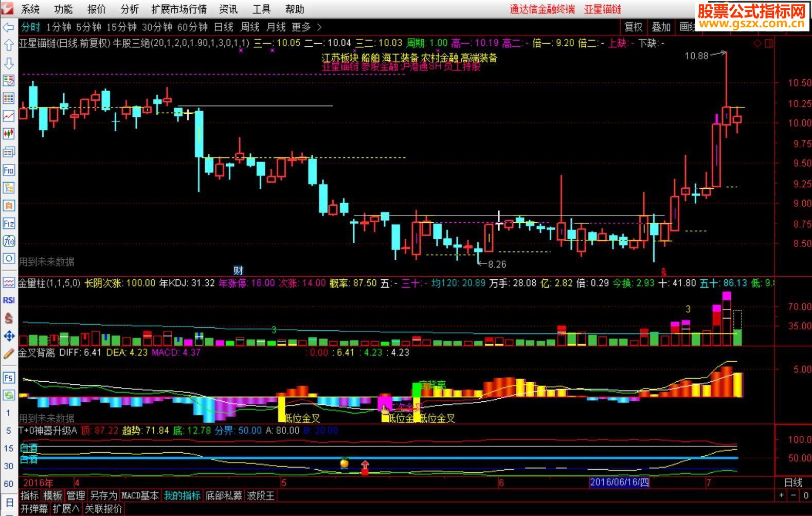Click the orange tree structure icon
The height and width of the screenshot is (516, 812).
click(9, 188)
